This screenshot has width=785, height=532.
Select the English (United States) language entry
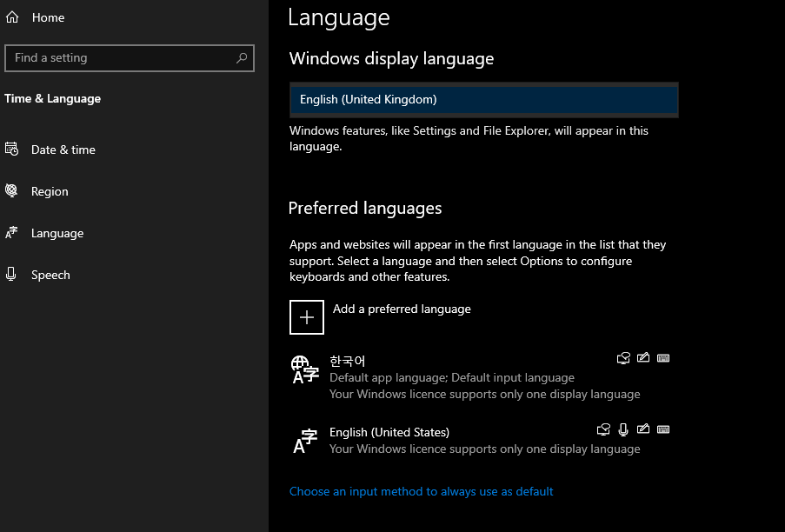click(x=480, y=441)
